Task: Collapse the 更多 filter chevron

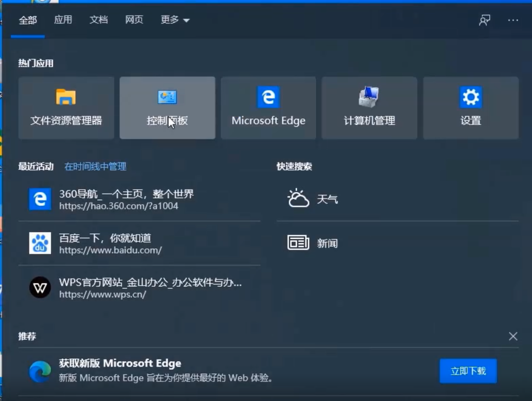Action: [188, 20]
